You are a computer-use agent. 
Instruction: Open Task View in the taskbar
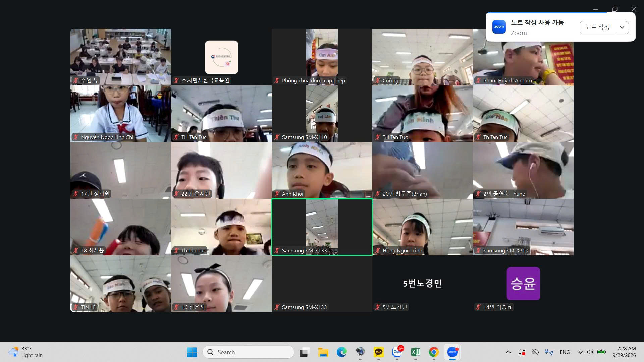[x=305, y=352]
